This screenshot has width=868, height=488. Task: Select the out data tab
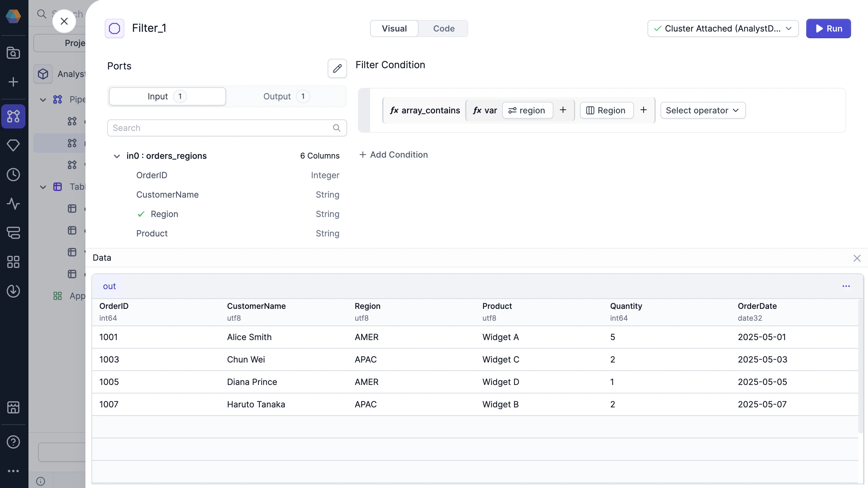pos(109,286)
